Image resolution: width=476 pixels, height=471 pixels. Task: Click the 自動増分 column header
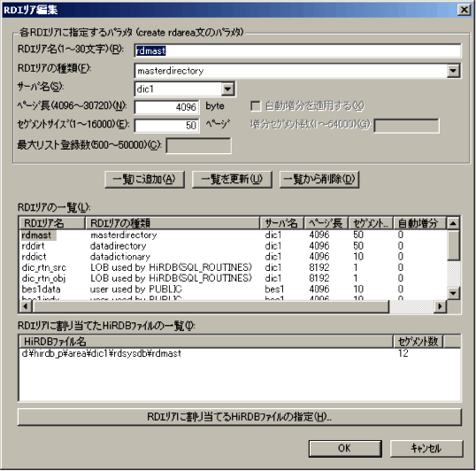point(419,223)
